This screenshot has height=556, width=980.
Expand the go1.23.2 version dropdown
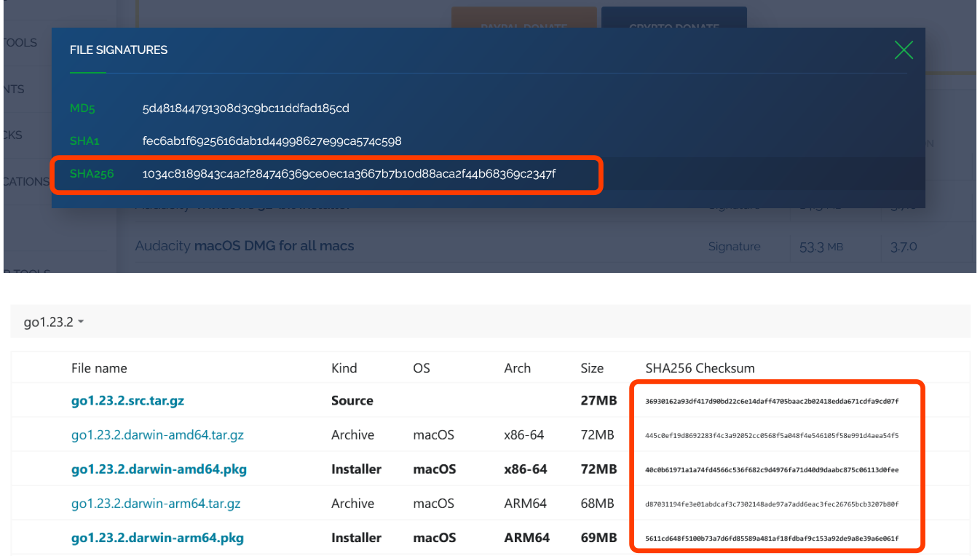coord(54,322)
